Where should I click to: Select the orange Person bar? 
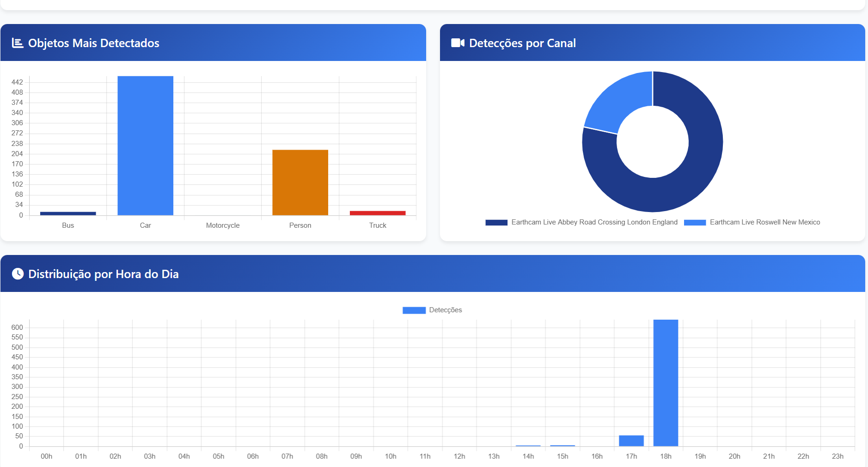click(x=300, y=182)
